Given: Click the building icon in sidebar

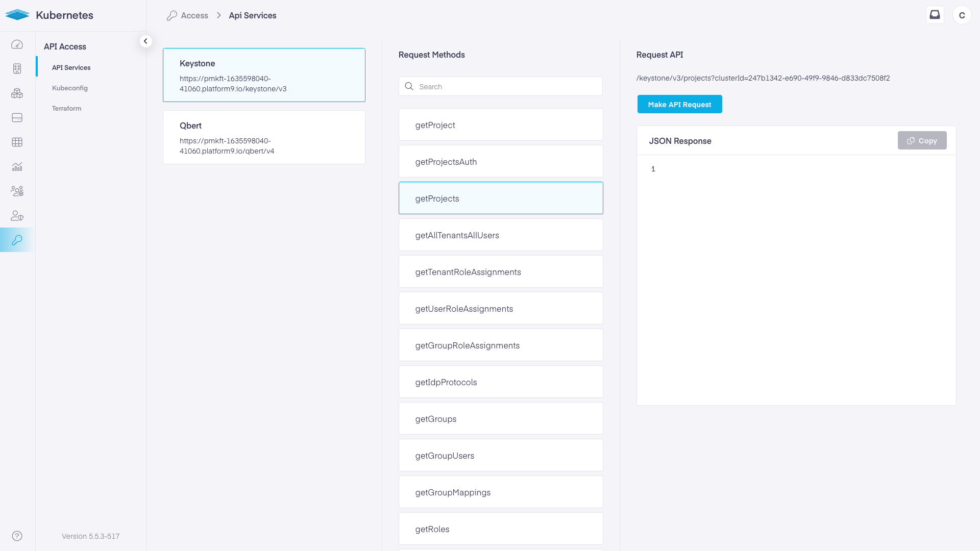Looking at the screenshot, I should [x=17, y=69].
